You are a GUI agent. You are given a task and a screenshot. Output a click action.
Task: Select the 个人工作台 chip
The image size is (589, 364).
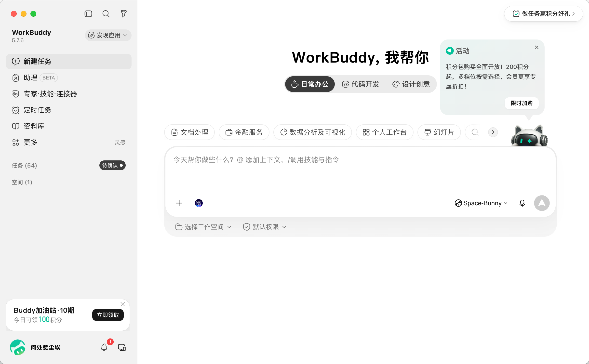385,132
